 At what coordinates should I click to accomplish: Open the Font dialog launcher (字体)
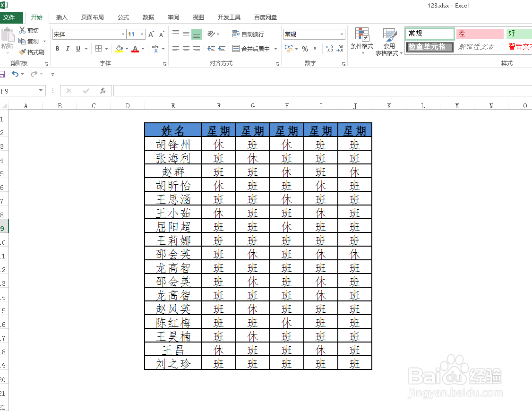click(164, 63)
